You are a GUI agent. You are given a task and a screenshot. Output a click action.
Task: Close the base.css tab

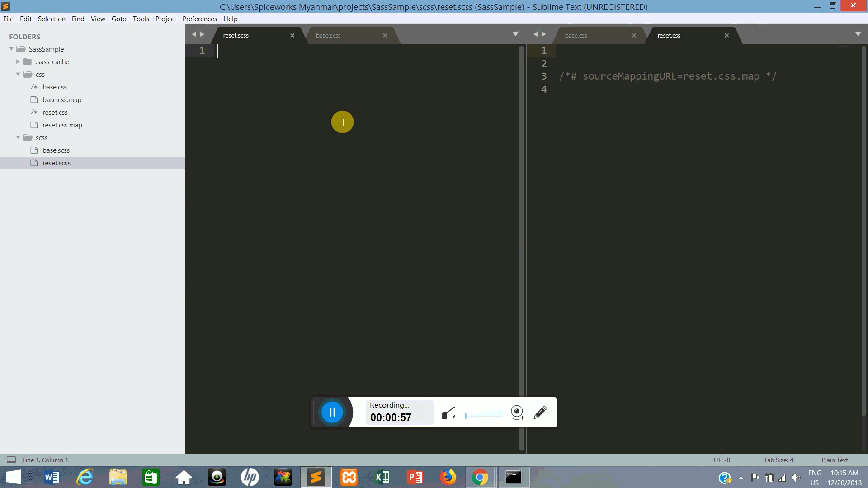click(x=634, y=35)
